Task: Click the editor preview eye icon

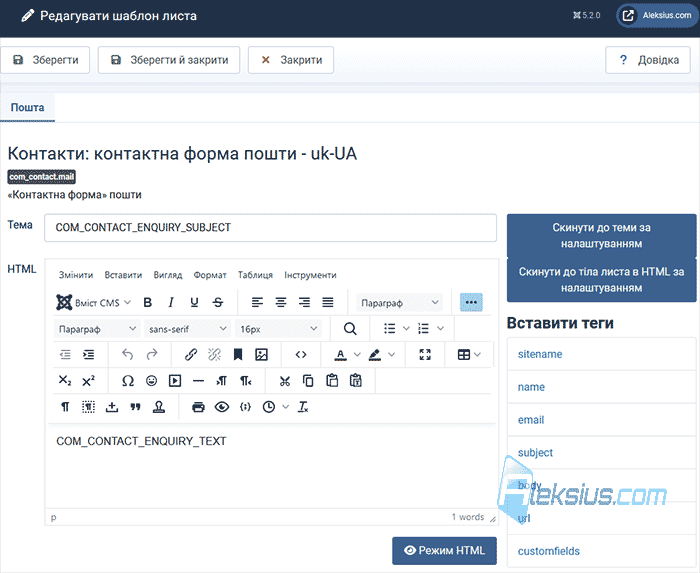Action: coord(222,407)
